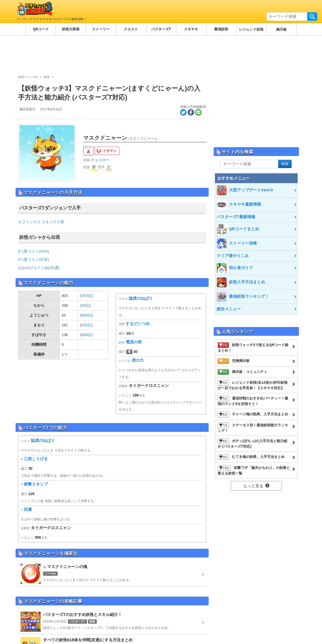Expand the 総合メニュー sidebar chevron
This screenshot has width=322, height=644.
point(295,309)
